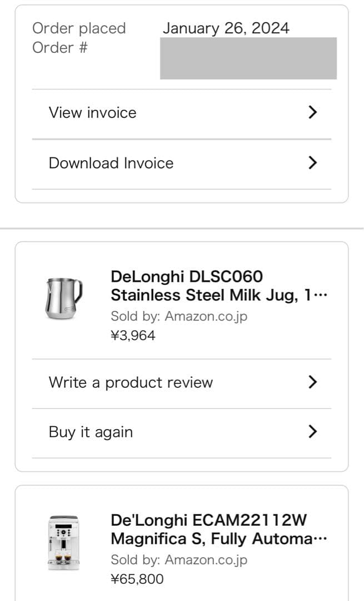The height and width of the screenshot is (601, 364).
Task: Click the Order placed label
Action: (79, 28)
